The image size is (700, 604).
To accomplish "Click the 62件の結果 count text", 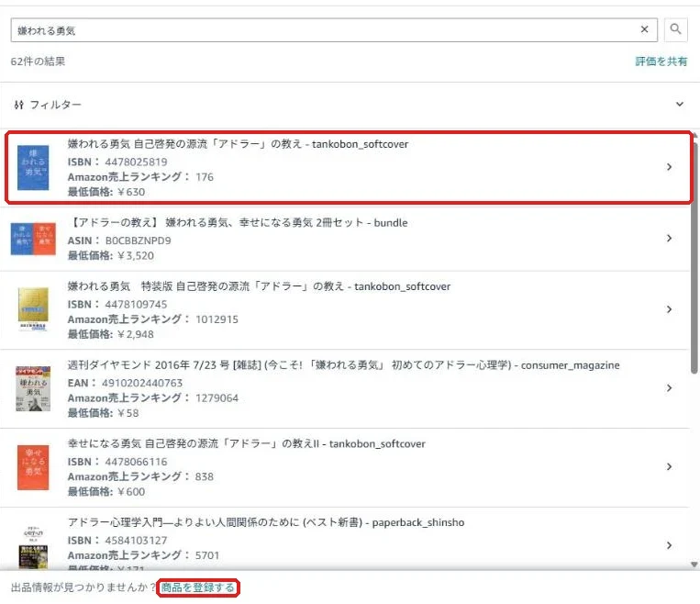I will [x=38, y=62].
